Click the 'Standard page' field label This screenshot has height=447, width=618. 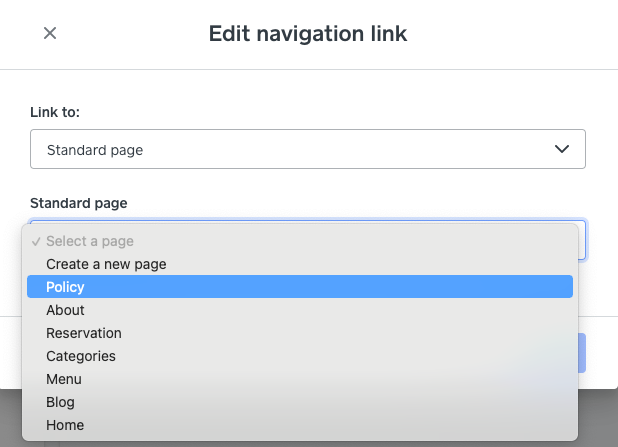click(x=79, y=203)
